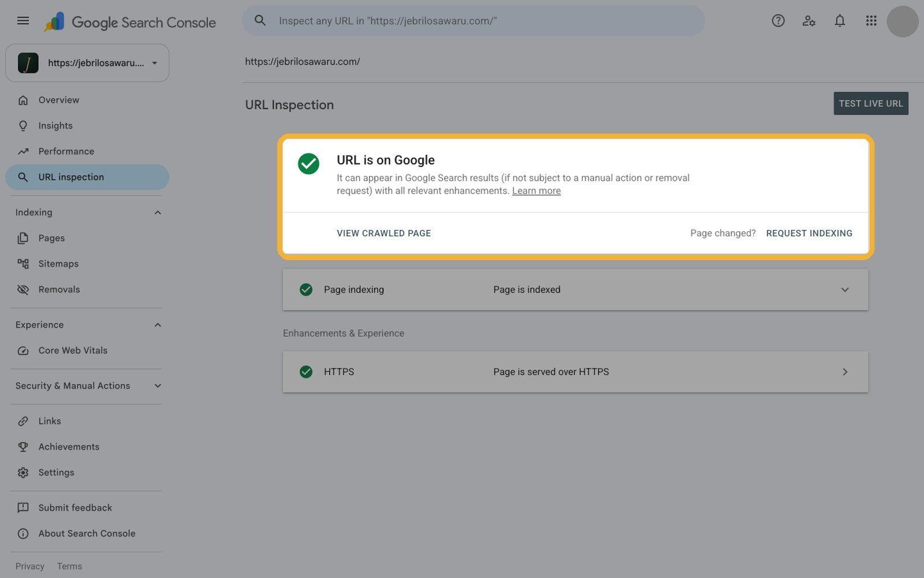Open the Performance report

[87, 151]
